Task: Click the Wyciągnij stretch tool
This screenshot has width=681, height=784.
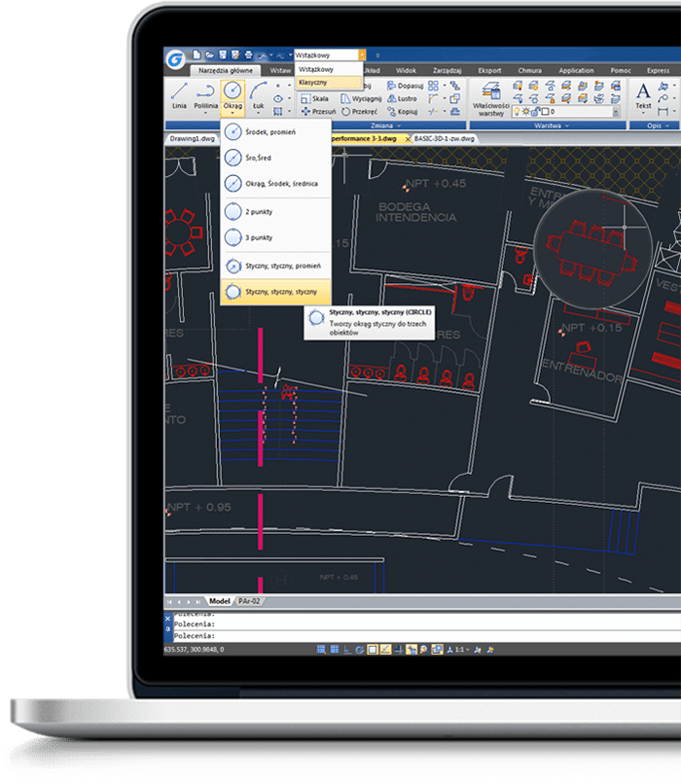Action: tap(361, 99)
